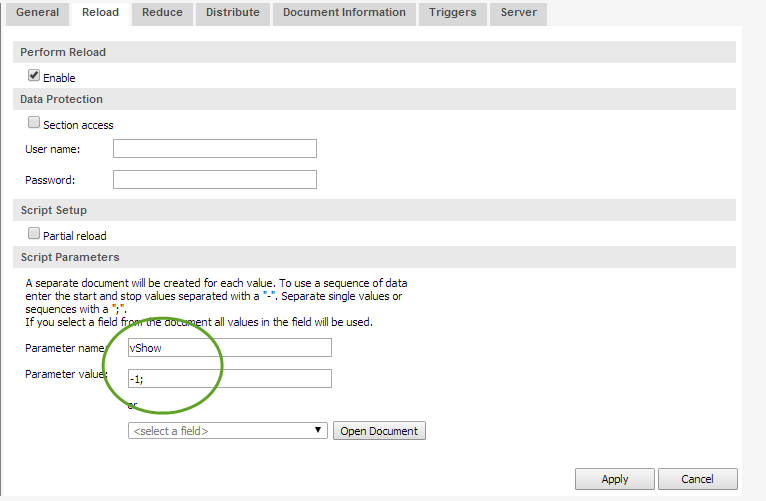Select the Reload tab
The image size is (766, 501).
pos(101,13)
